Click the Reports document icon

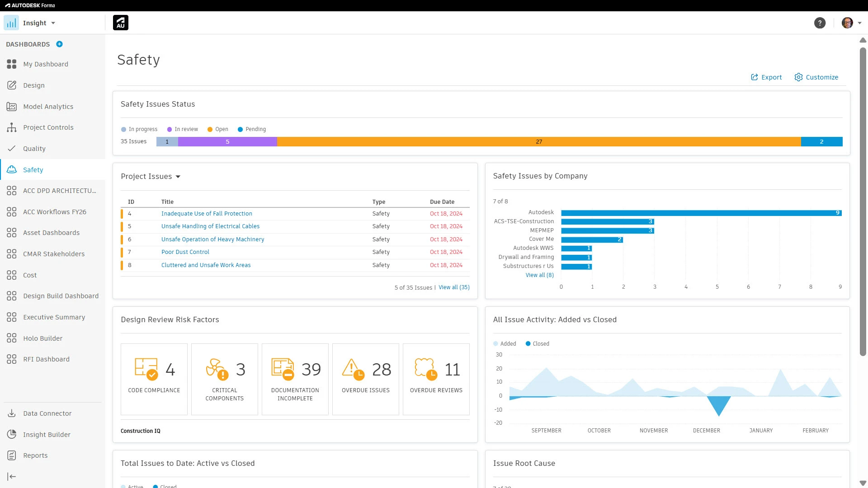coord(12,455)
